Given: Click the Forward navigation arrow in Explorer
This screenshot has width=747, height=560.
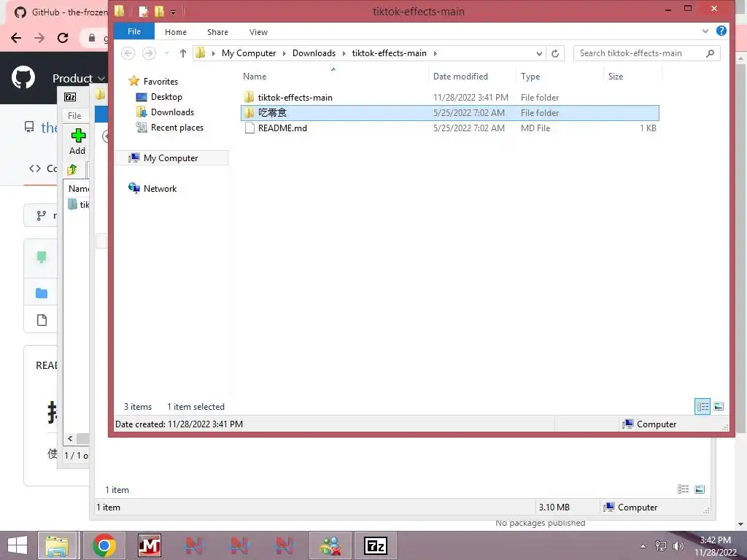Looking at the screenshot, I should click(x=149, y=53).
